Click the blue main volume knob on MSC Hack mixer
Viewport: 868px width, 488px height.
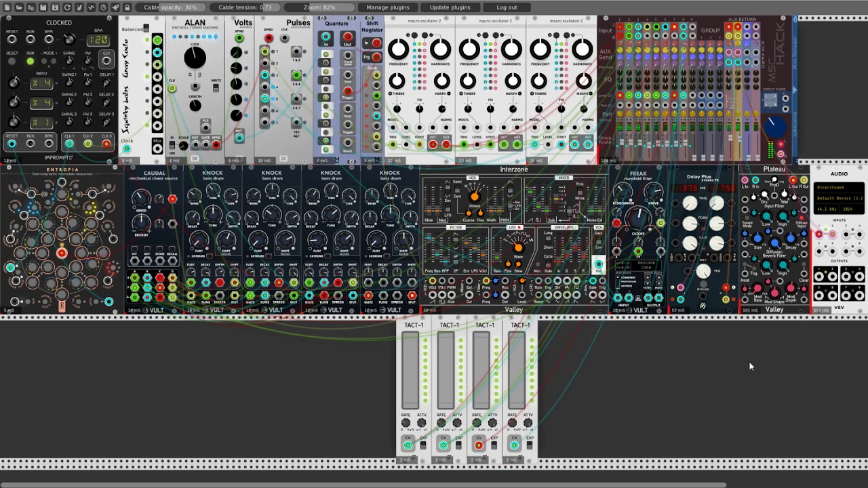(775, 126)
